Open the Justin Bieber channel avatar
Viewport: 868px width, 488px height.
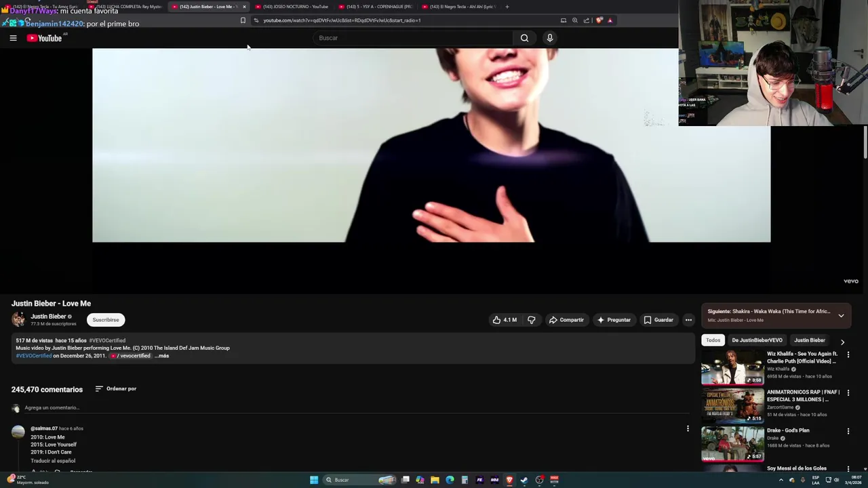[18, 319]
